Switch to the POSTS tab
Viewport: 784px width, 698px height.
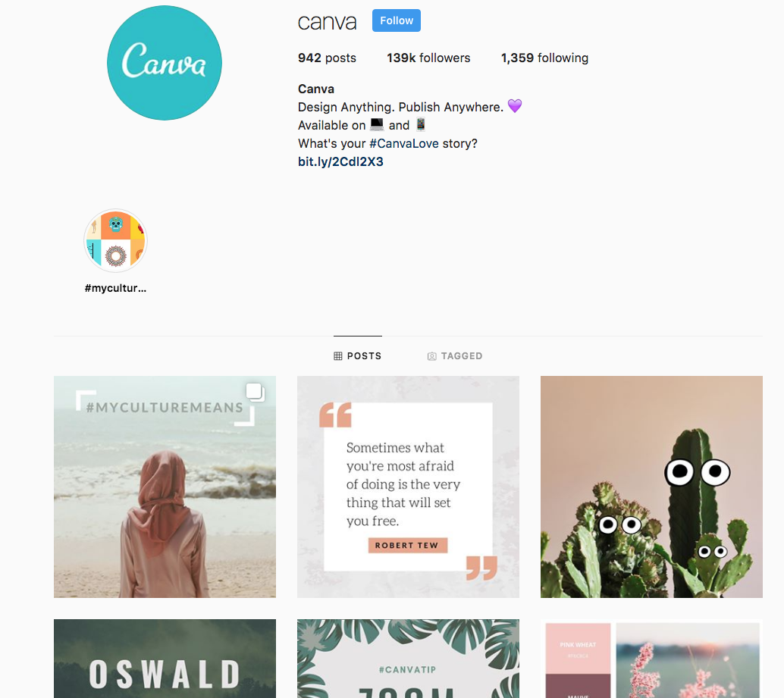point(357,356)
